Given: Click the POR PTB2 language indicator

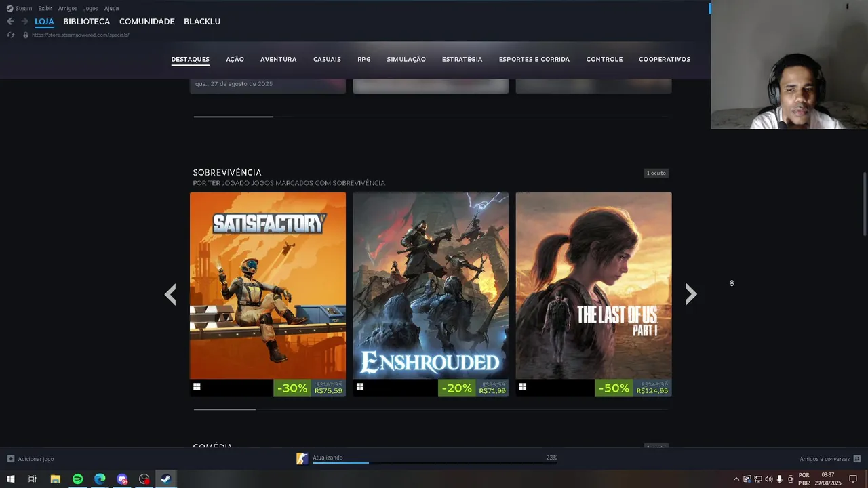Looking at the screenshot, I should point(804,479).
